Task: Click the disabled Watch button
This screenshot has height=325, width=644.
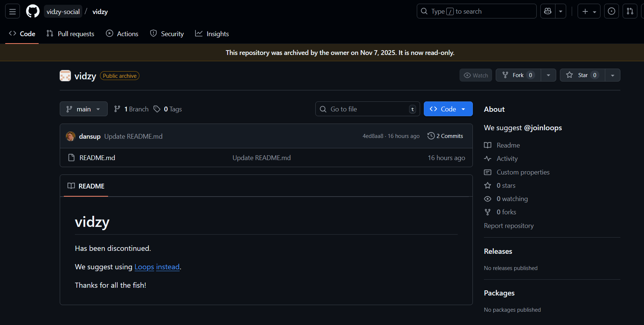Action: pyautogui.click(x=475, y=75)
